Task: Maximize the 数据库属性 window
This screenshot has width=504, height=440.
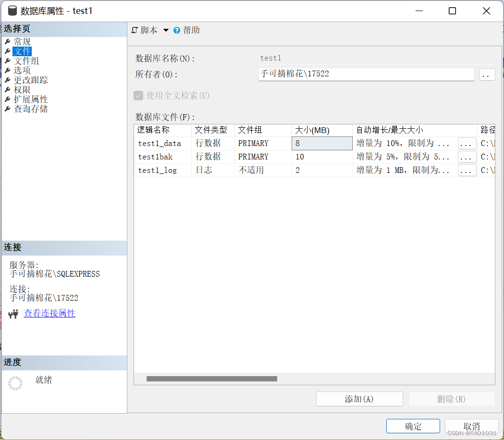Action: (452, 11)
